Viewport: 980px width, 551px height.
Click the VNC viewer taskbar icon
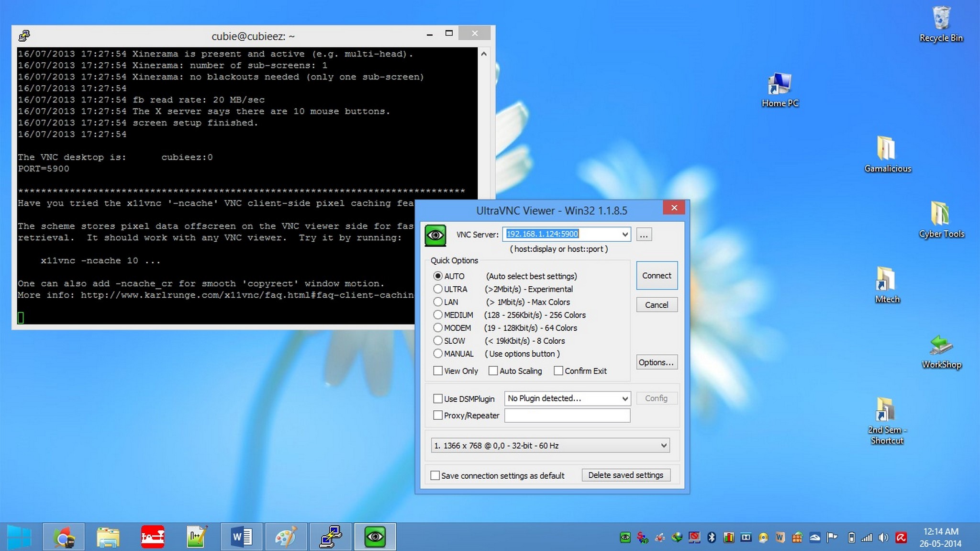click(375, 536)
